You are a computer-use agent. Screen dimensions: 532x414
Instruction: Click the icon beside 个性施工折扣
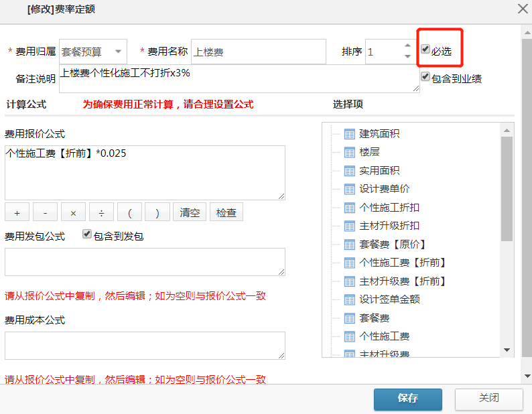(x=349, y=208)
